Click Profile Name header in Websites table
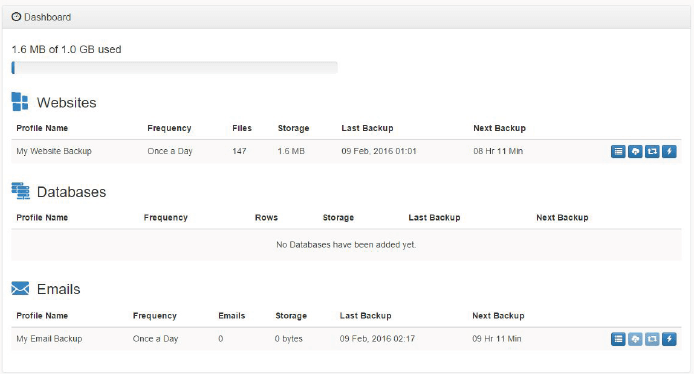 point(42,128)
